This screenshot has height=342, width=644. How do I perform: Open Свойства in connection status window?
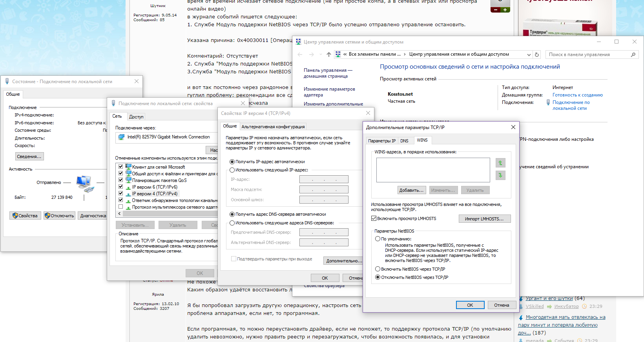25,216
